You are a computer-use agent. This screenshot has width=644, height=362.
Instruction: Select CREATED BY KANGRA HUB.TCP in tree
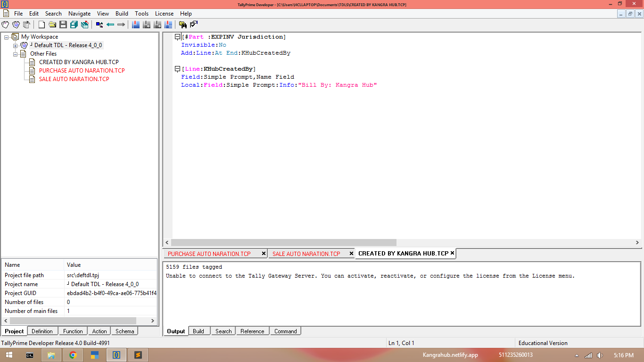pyautogui.click(x=79, y=62)
